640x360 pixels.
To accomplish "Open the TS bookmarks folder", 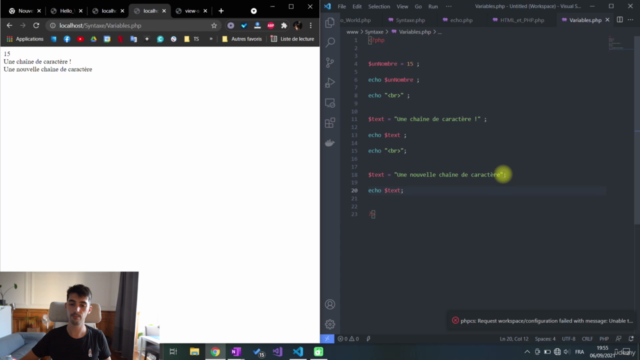I will pyautogui.click(x=192, y=39).
